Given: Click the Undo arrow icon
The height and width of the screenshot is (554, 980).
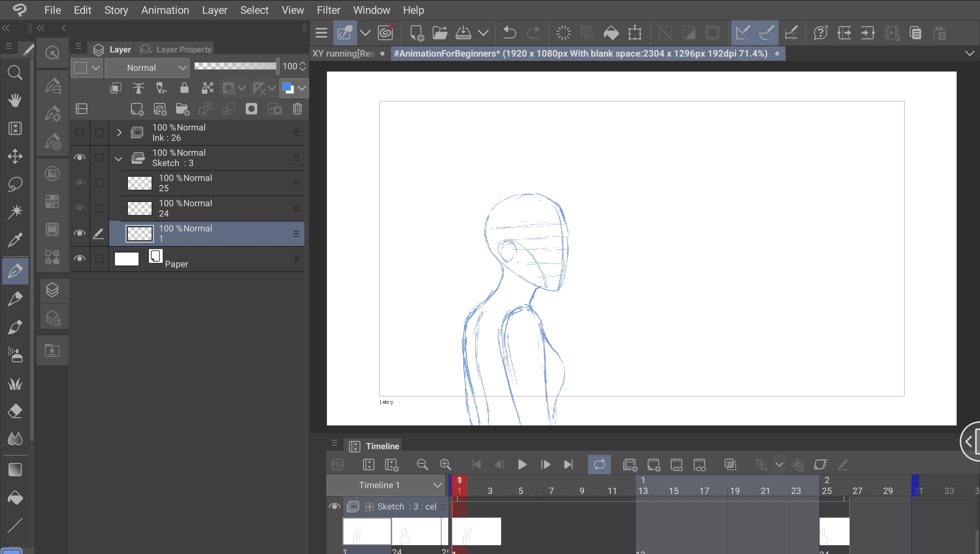Looking at the screenshot, I should tap(509, 33).
